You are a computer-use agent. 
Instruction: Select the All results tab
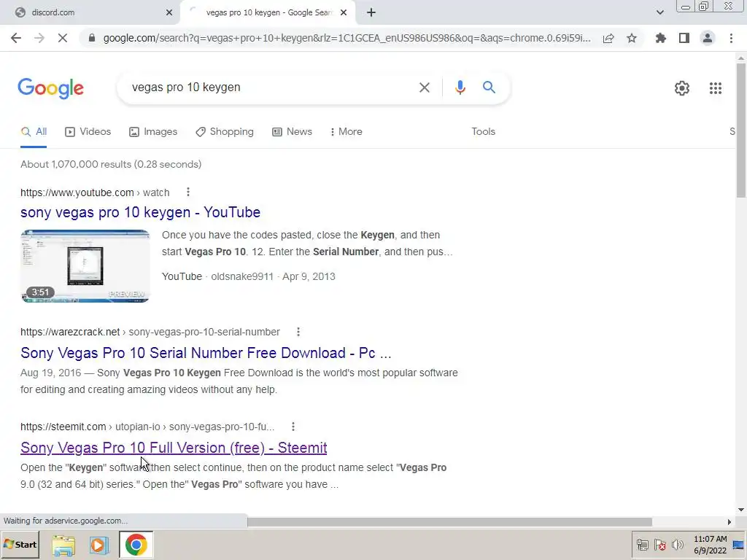34,132
